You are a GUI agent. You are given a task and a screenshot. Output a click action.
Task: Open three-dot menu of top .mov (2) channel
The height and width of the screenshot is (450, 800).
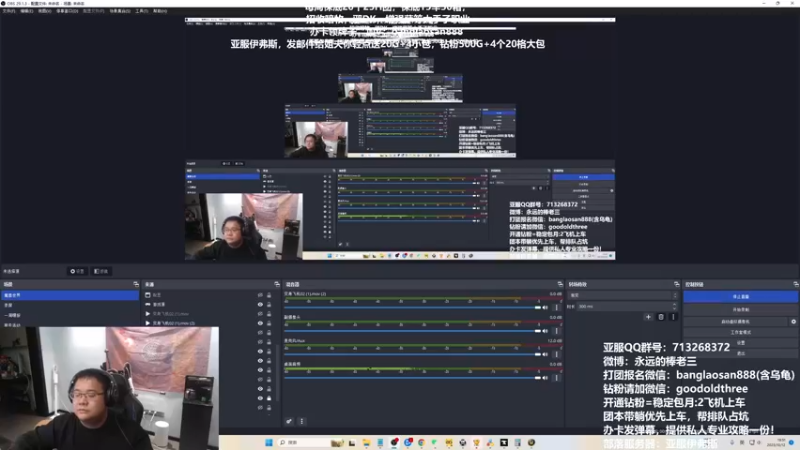(556, 307)
